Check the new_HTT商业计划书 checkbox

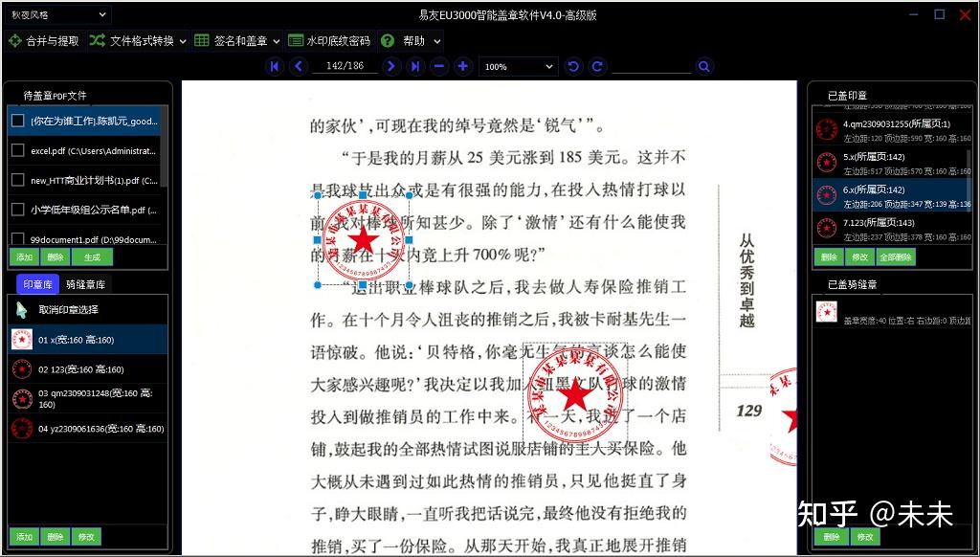click(18, 180)
